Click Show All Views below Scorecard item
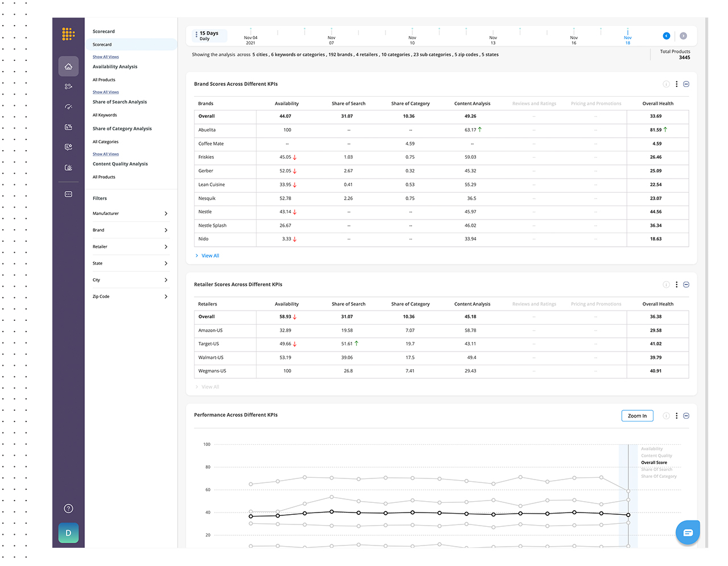 pyautogui.click(x=106, y=57)
